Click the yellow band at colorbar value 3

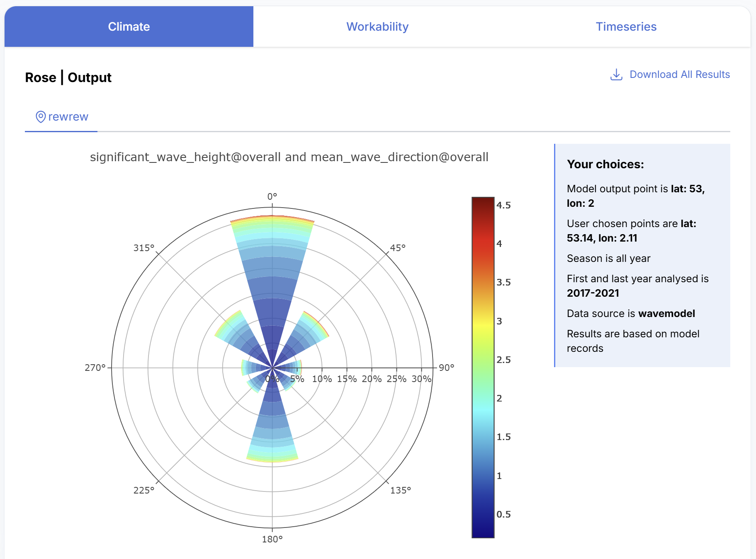(483, 321)
